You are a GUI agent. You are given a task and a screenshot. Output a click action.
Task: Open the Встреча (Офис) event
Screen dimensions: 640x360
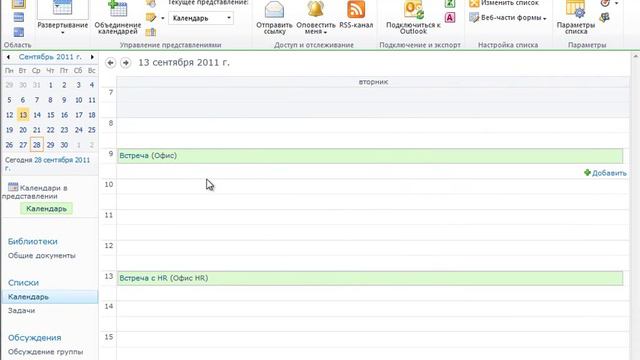(x=370, y=156)
